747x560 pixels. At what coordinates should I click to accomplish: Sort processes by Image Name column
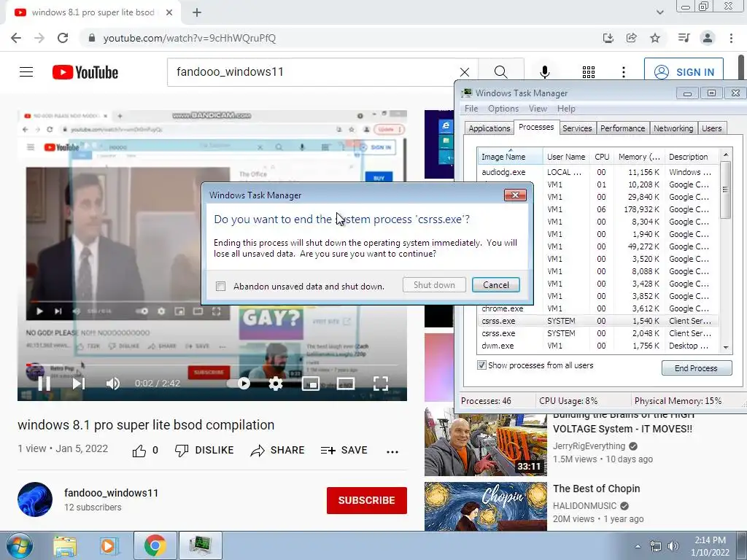pos(510,157)
